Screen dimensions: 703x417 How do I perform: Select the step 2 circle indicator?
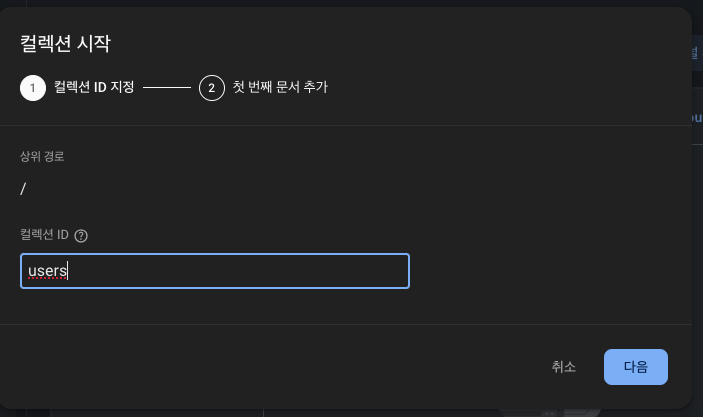click(212, 88)
